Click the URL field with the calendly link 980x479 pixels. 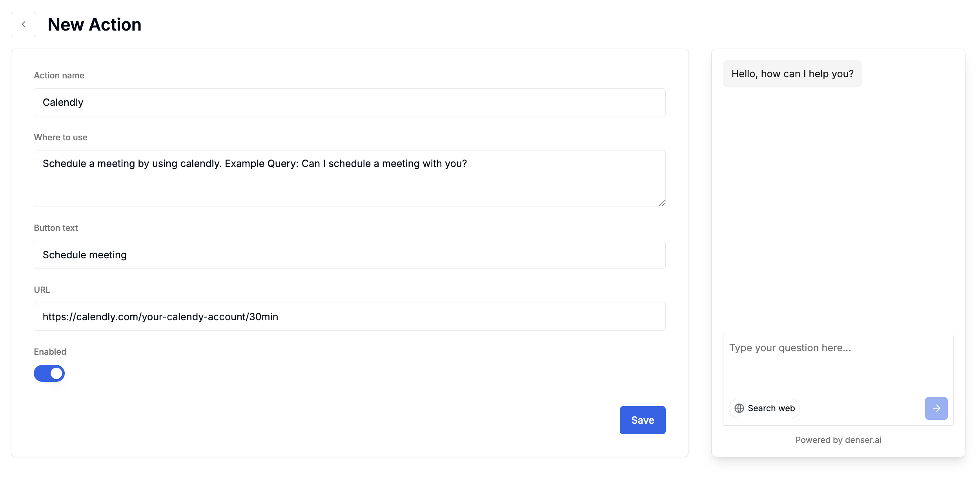[x=350, y=317]
